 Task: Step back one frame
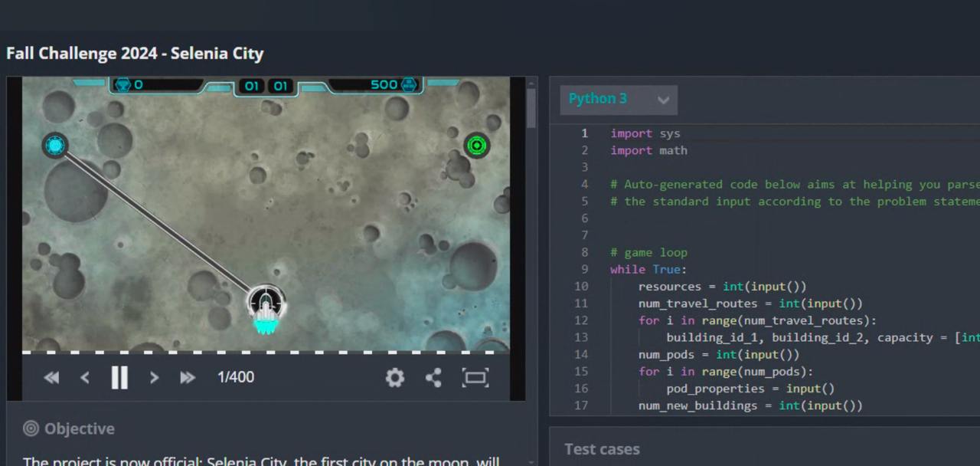85,377
